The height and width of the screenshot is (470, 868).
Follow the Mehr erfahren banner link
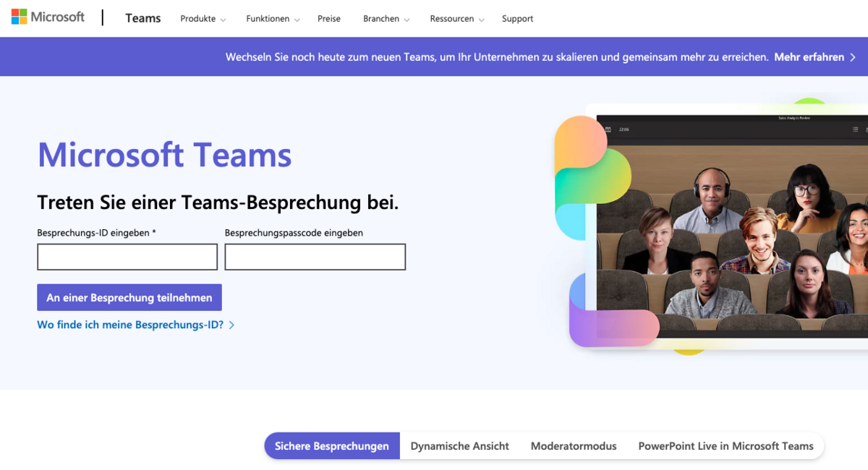pos(809,56)
